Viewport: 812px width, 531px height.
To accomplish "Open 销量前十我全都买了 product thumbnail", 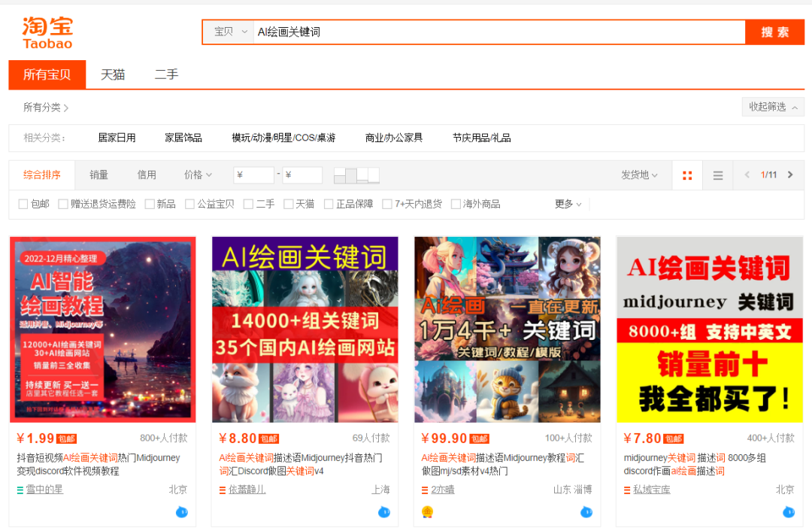I will pyautogui.click(x=710, y=329).
